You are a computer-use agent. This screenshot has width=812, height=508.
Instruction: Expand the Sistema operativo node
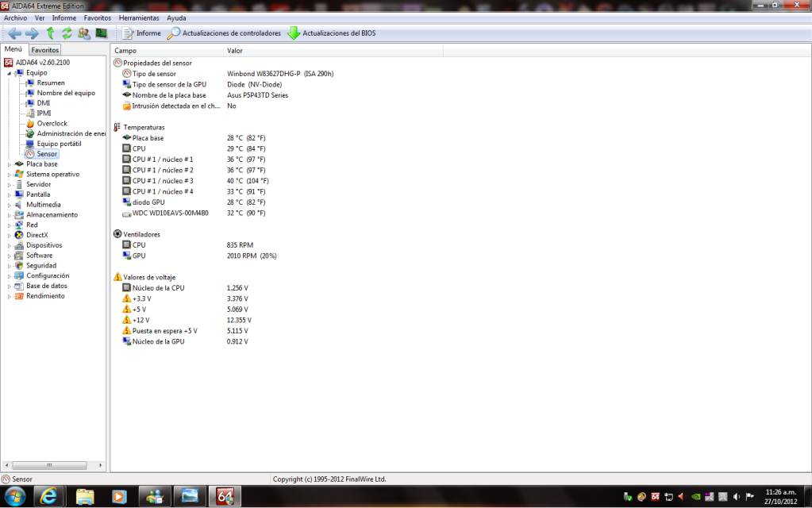pos(10,175)
